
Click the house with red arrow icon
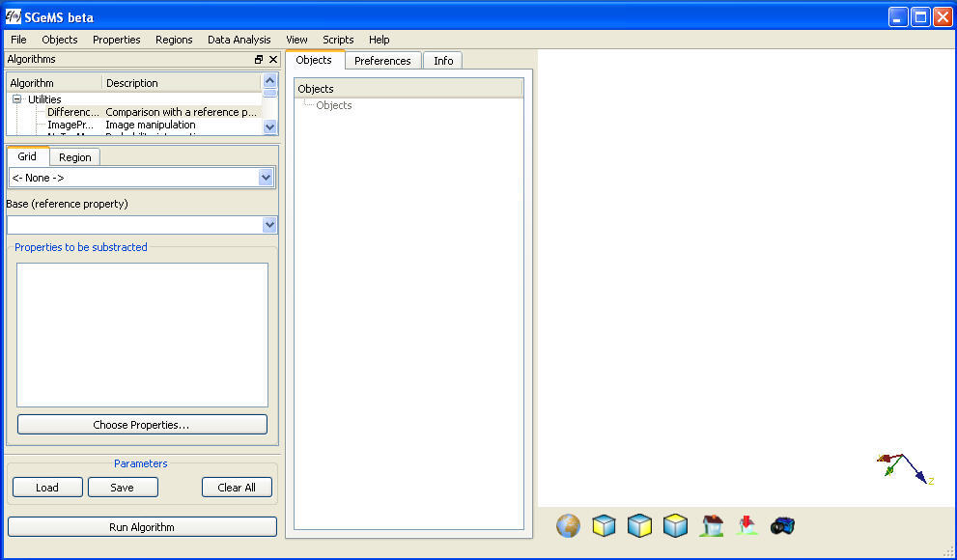[x=747, y=526]
